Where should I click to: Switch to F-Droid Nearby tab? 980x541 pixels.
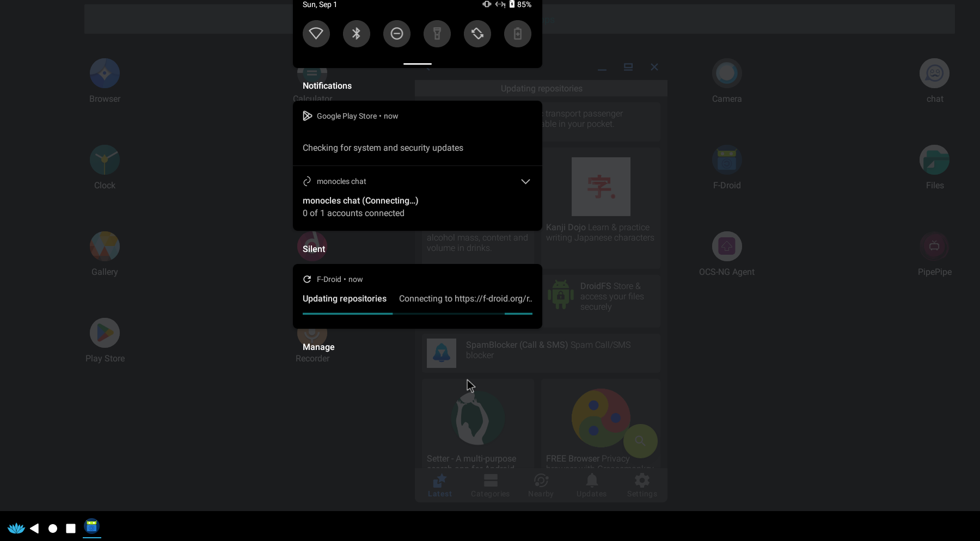[x=541, y=485]
